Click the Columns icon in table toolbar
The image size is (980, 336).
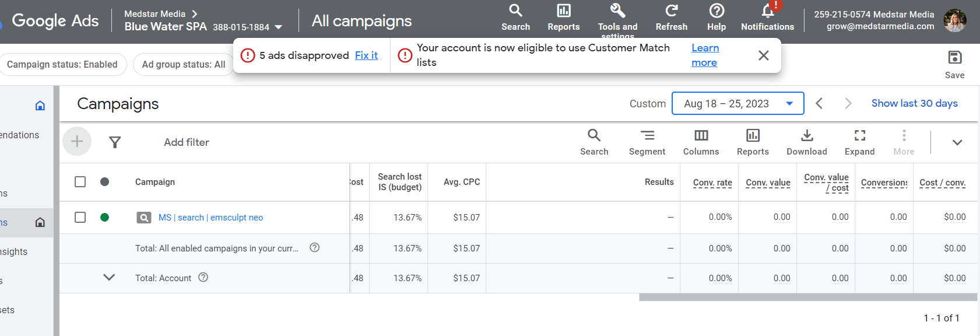[x=701, y=142]
